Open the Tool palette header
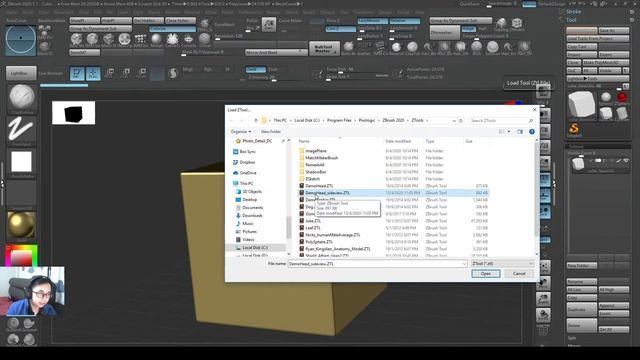Viewport: 640px width, 360px height. pos(571,20)
